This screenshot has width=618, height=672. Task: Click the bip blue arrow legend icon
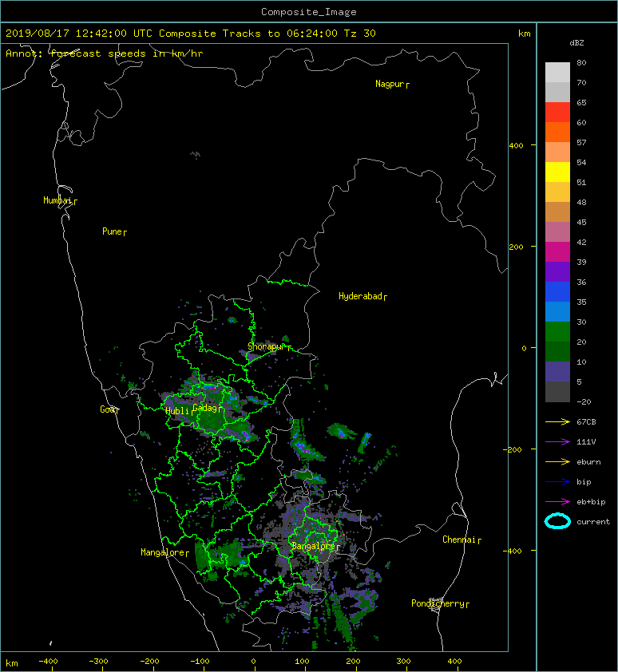557,482
